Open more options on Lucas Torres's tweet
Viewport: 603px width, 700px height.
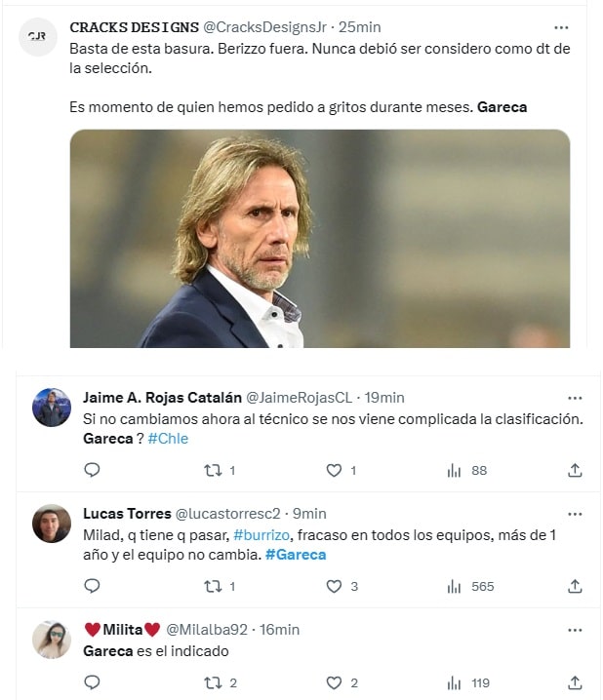click(575, 514)
